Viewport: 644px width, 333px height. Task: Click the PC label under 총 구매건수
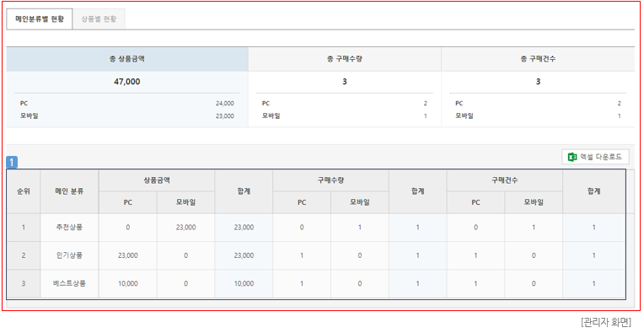[x=459, y=104]
